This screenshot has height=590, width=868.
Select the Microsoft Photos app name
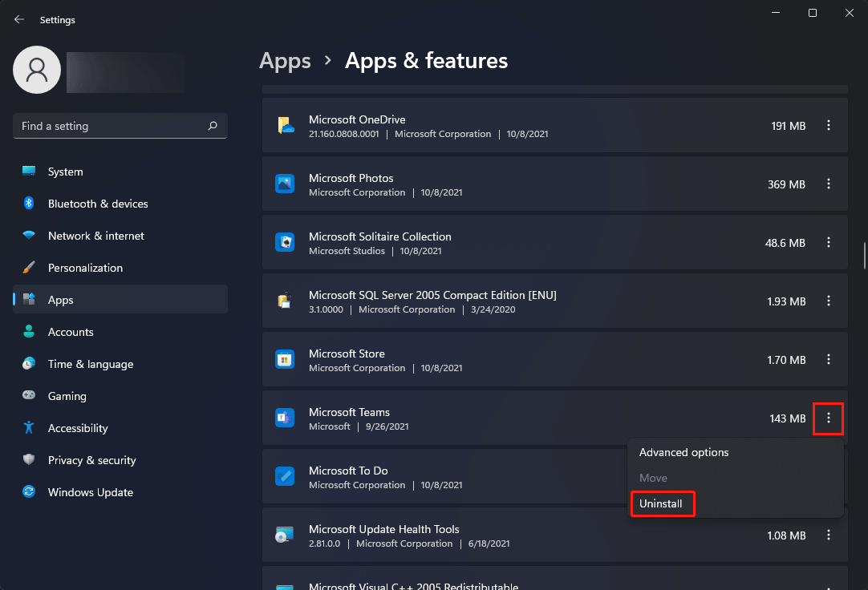pos(351,178)
